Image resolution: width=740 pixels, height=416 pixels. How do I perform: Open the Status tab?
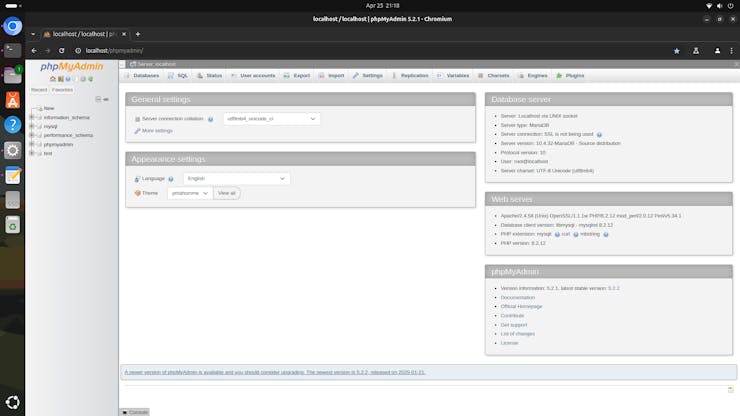(x=210, y=76)
